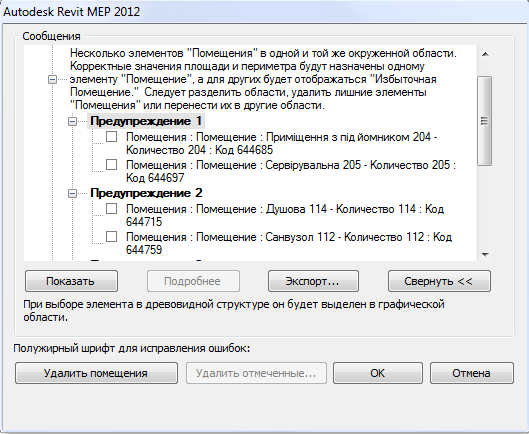Check the Приміщення з підйомником 204 checkbox

click(x=111, y=137)
